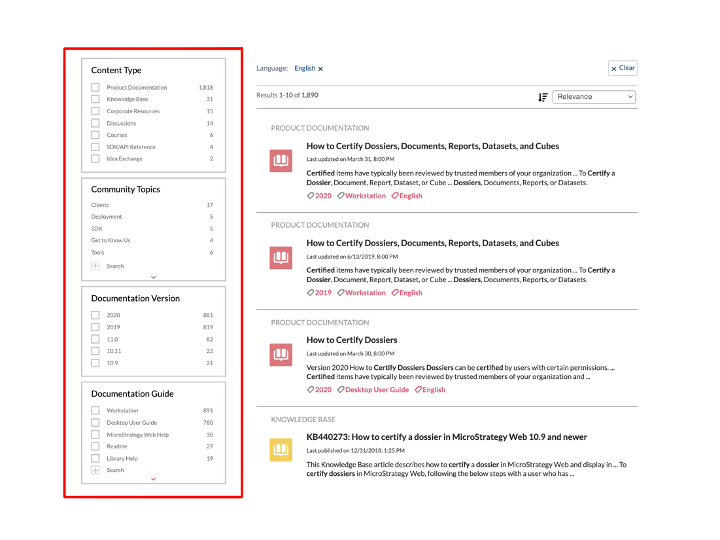The image size is (720, 540).
Task: Enable the 2020 documentation version filter
Action: (x=96, y=315)
